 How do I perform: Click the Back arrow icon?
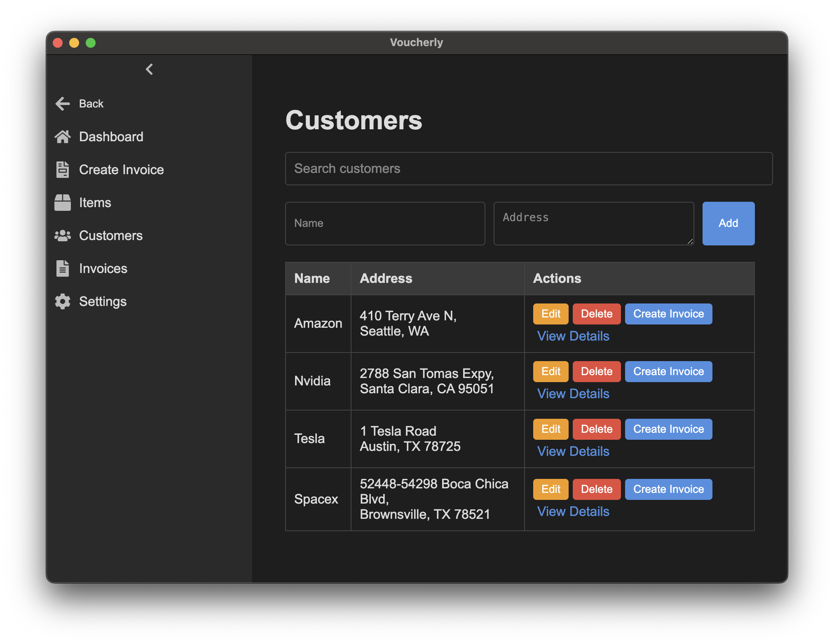pyautogui.click(x=63, y=103)
